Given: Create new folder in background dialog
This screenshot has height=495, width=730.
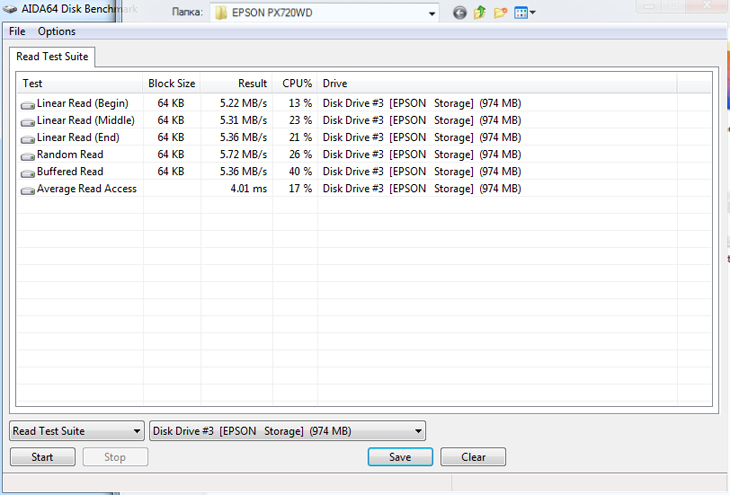Looking at the screenshot, I should tap(500, 13).
